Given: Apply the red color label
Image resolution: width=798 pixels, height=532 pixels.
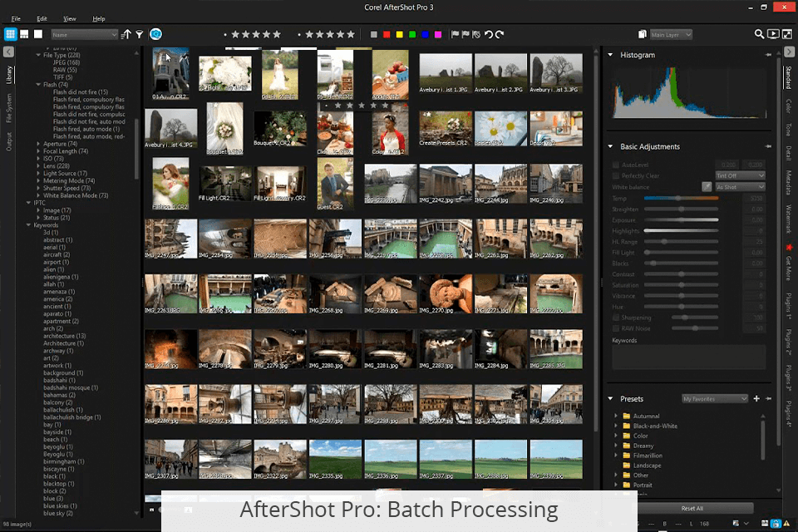Looking at the screenshot, I should tap(387, 35).
